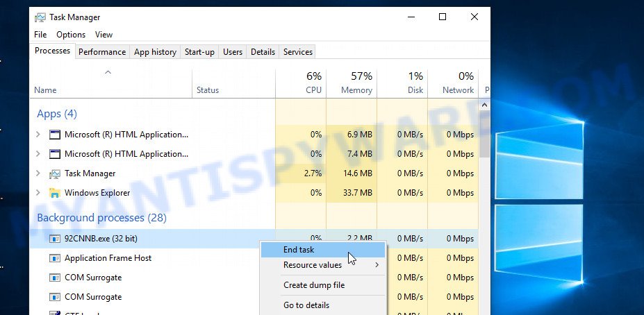The height and width of the screenshot is (315, 644).
Task: Switch to the Performance tab
Action: pos(102,52)
